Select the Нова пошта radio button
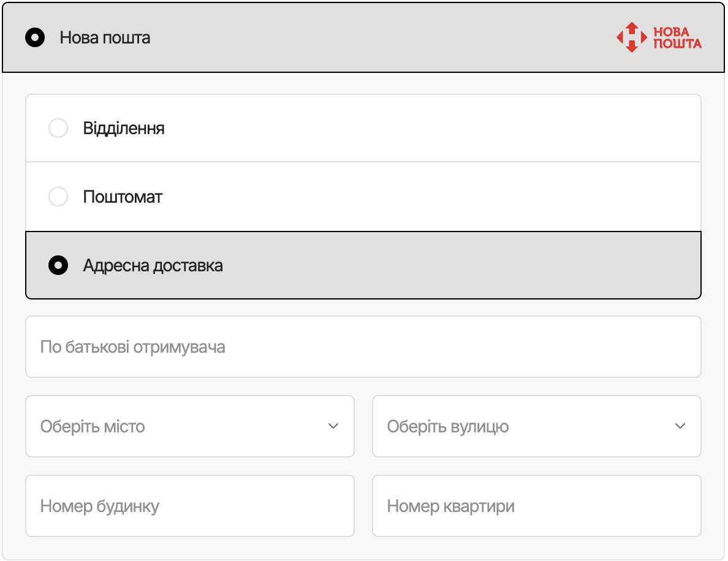 pos(35,38)
